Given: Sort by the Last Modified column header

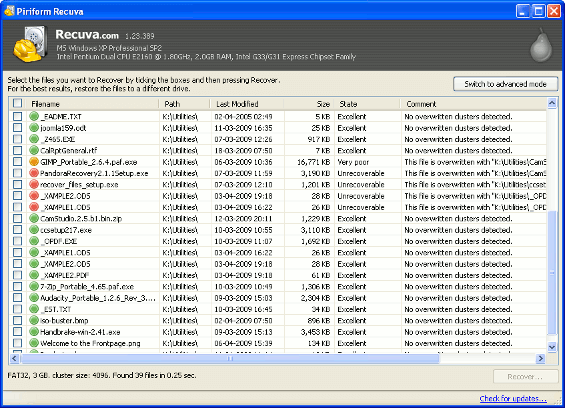Looking at the screenshot, I should (x=247, y=104).
